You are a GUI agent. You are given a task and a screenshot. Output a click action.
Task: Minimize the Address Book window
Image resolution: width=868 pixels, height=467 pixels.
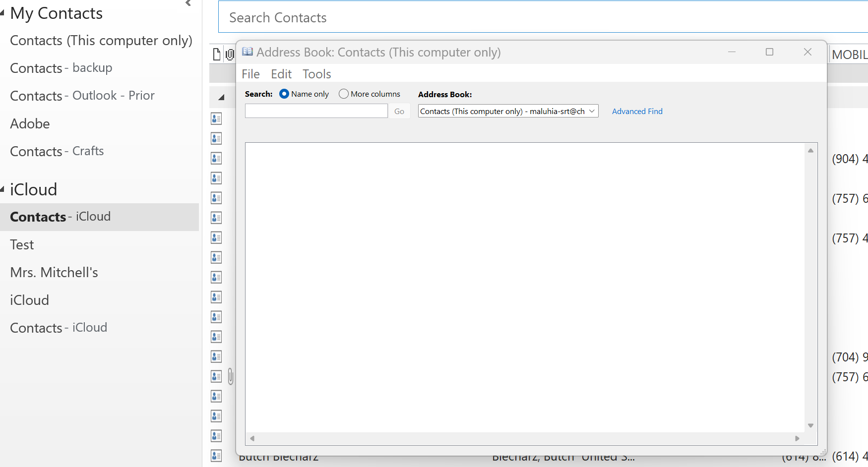point(732,52)
